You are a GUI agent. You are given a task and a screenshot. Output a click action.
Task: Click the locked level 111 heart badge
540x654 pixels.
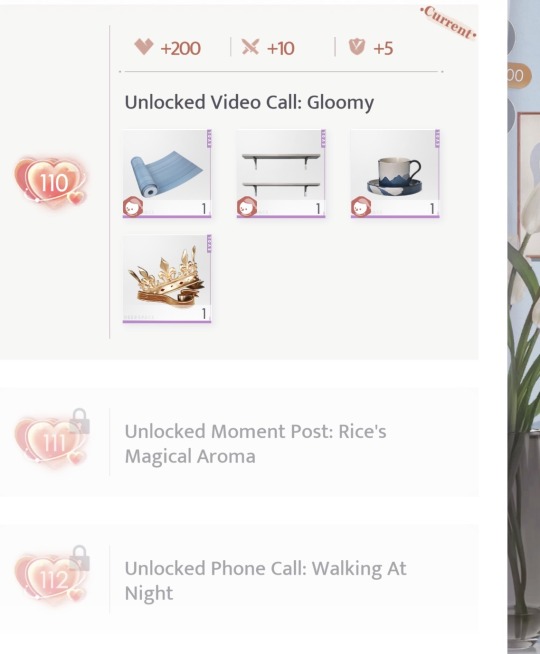(x=51, y=441)
